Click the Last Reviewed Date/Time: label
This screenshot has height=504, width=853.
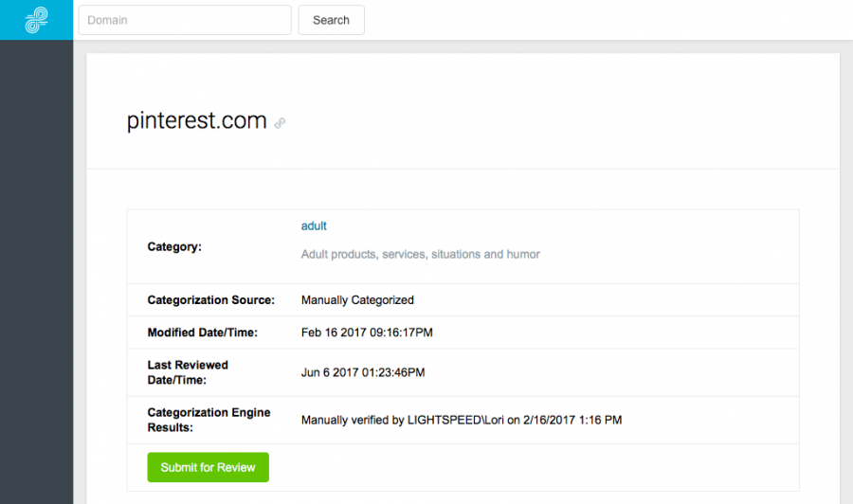[x=188, y=372]
